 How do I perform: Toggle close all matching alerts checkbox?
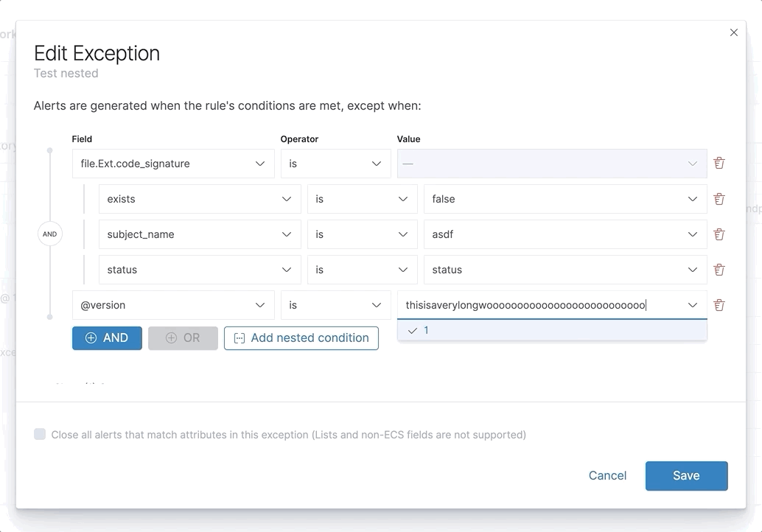click(x=40, y=435)
